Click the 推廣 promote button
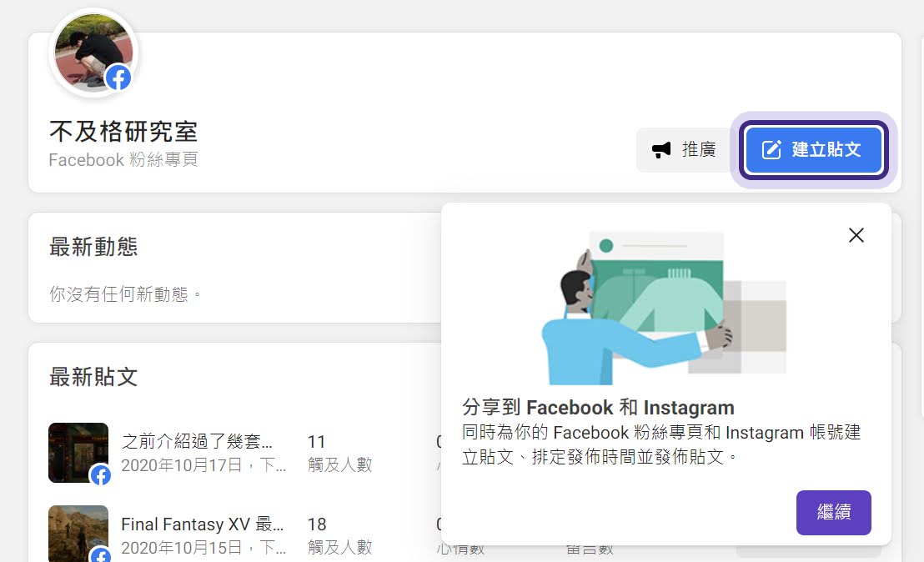The image size is (924, 562). 684,149
